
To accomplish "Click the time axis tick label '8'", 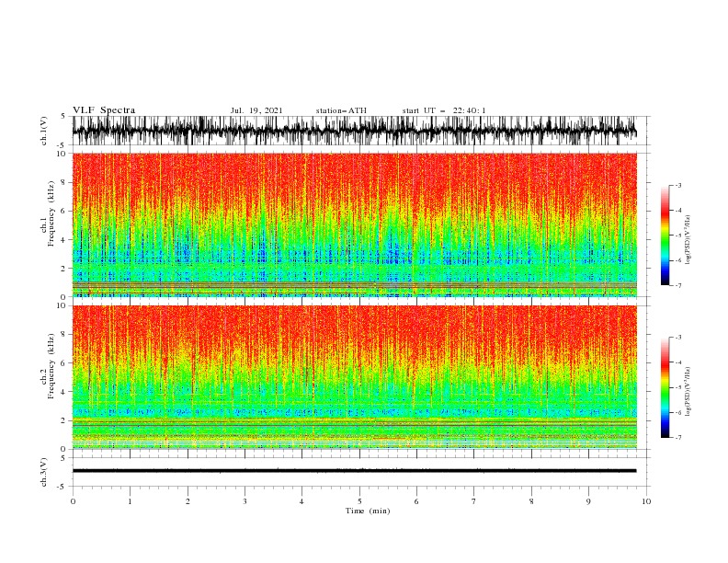I will pos(531,501).
